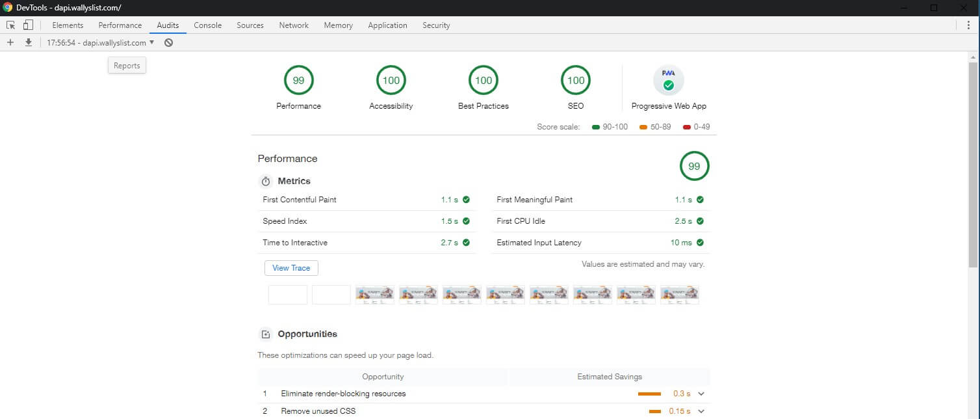980x419 pixels.
Task: Expand Eliminate render-blocking resources row
Action: click(701, 394)
